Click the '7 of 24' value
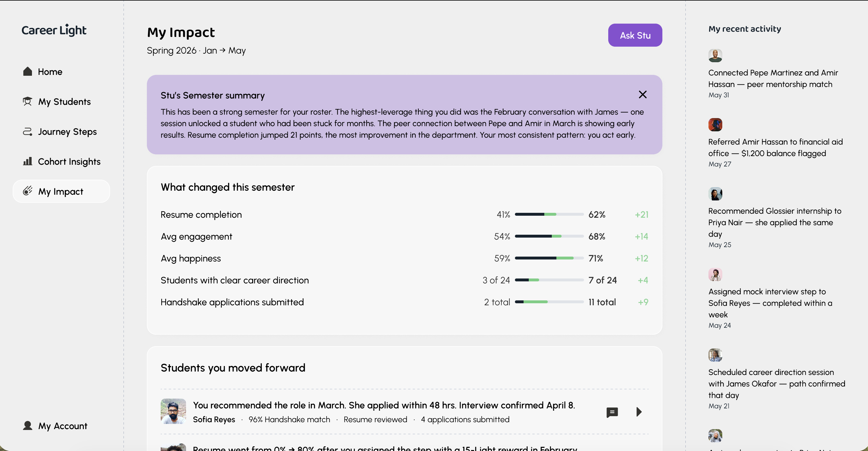Image resolution: width=868 pixels, height=451 pixels. pos(602,280)
